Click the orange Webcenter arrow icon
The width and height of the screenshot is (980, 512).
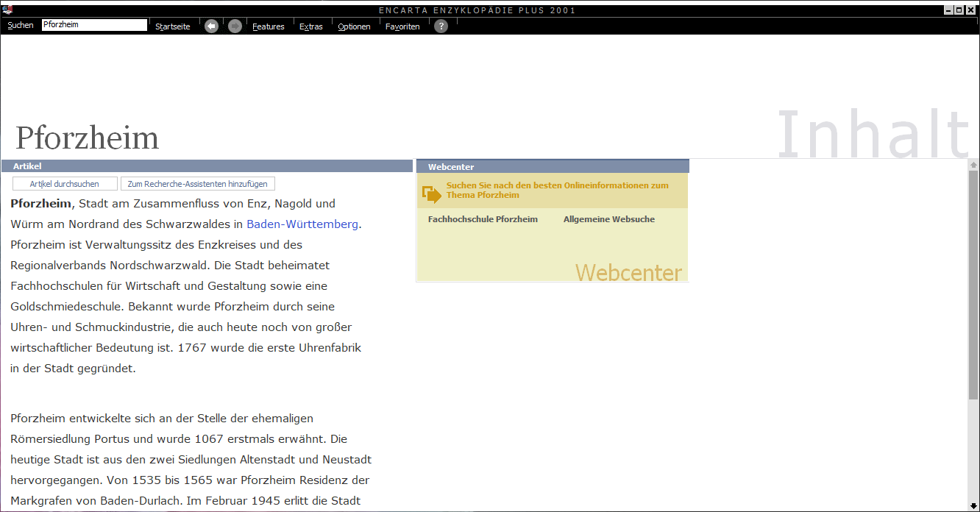tap(432, 194)
